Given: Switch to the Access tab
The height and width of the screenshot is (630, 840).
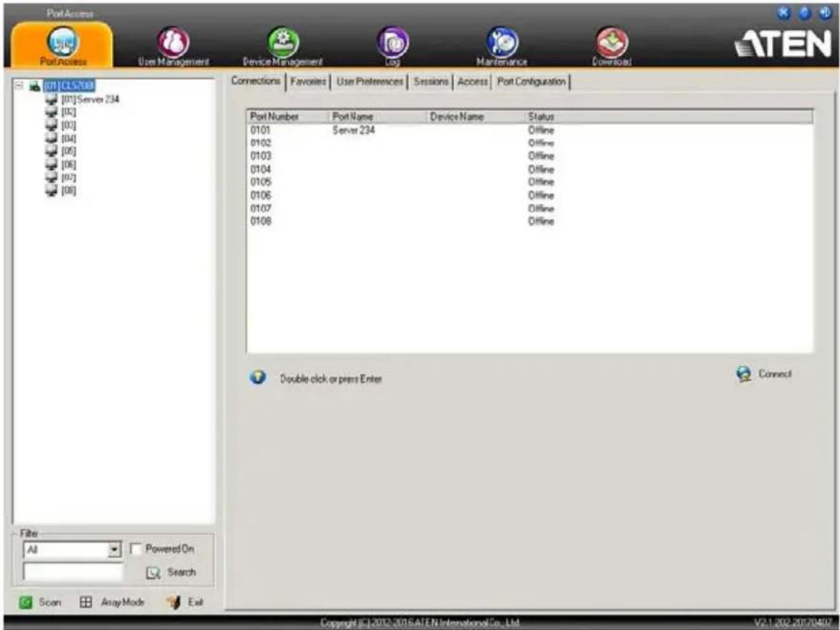Looking at the screenshot, I should [x=473, y=82].
